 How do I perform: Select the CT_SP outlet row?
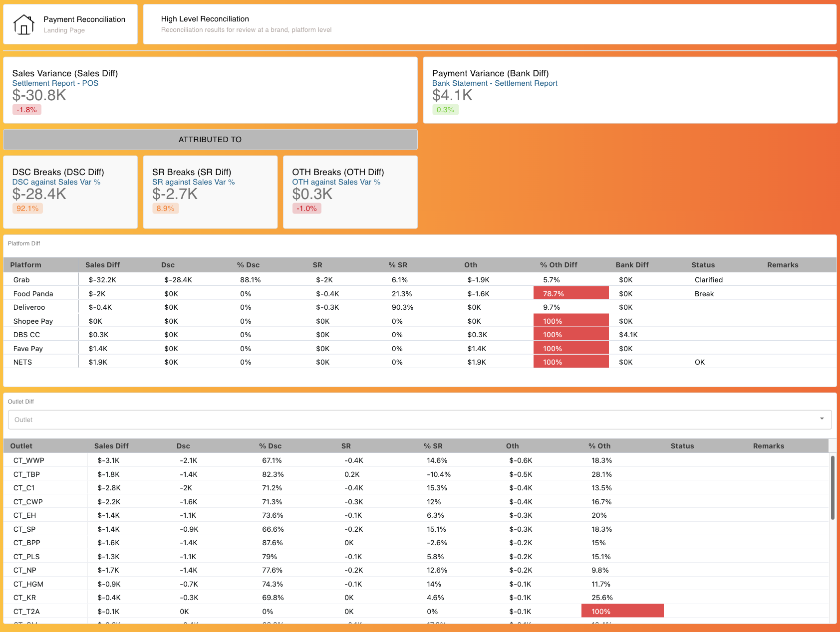click(x=416, y=529)
